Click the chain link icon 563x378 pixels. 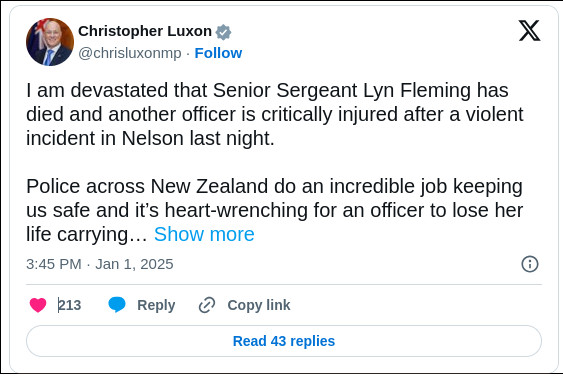[207, 305]
